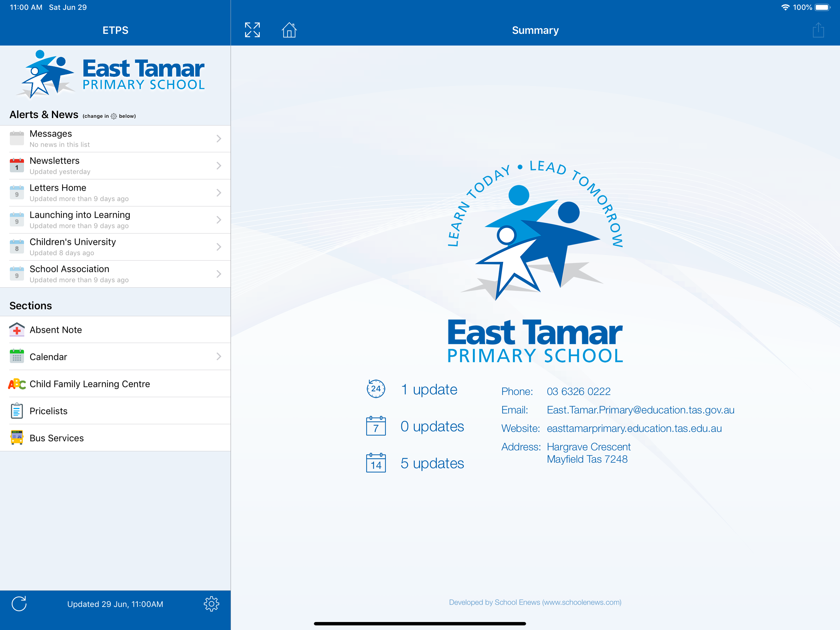Tap the Absent Note house icon
This screenshot has height=630, width=840.
[x=17, y=329]
